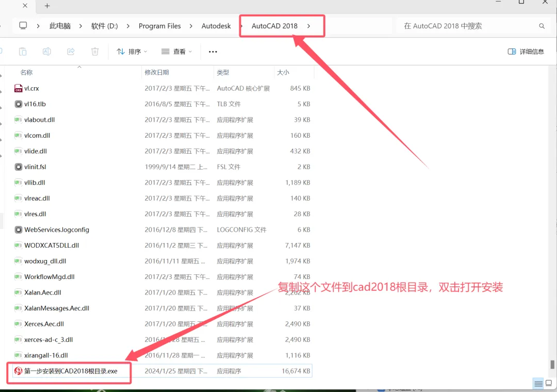Click the LOGCONFIG 文件 type cell
This screenshot has height=392, width=557.
(241, 230)
